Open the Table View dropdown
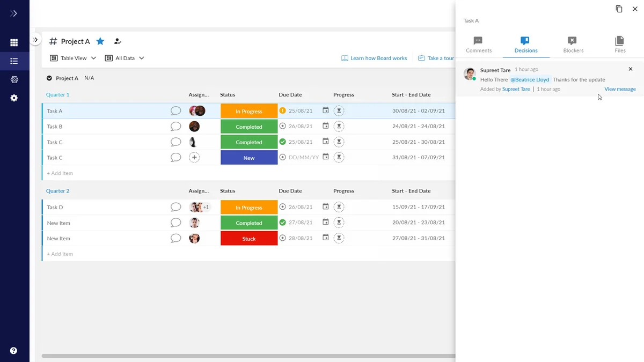 click(73, 58)
